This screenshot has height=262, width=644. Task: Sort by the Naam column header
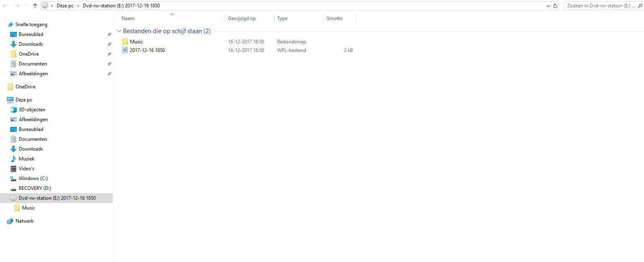[x=128, y=18]
